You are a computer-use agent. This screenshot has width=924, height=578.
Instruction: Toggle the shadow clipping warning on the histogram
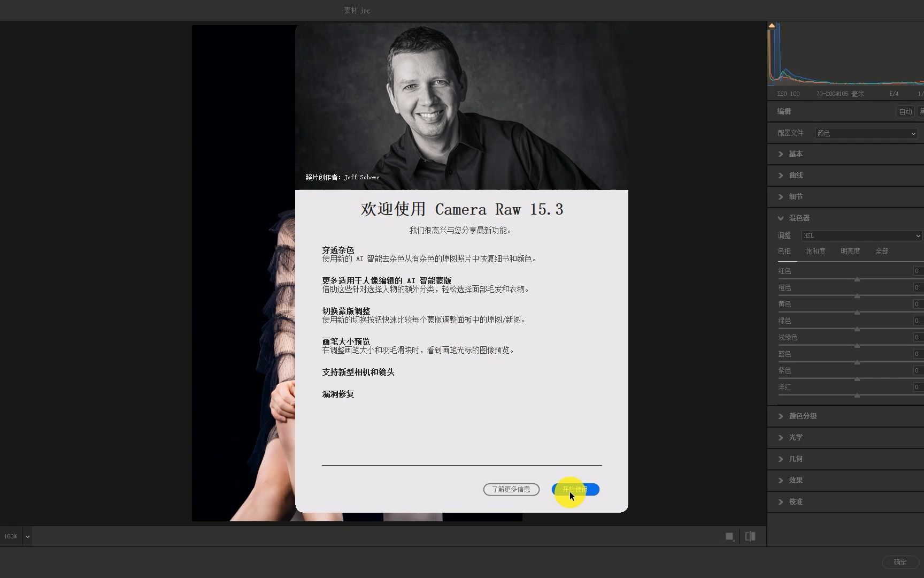pyautogui.click(x=772, y=25)
